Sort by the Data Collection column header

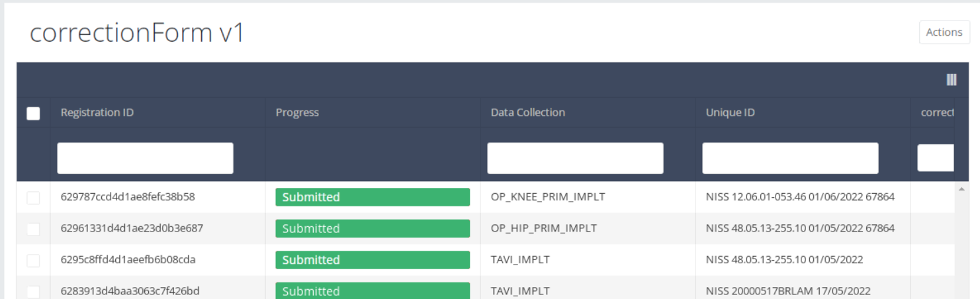point(527,112)
